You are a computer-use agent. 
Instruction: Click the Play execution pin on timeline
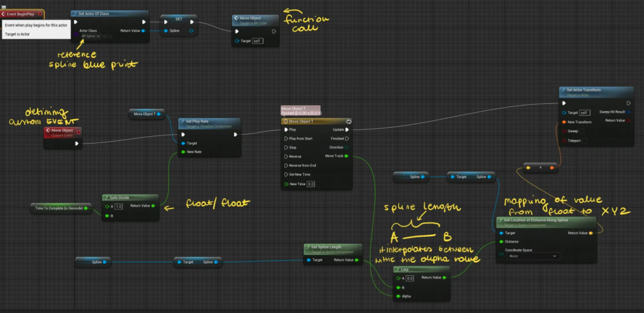pos(286,130)
